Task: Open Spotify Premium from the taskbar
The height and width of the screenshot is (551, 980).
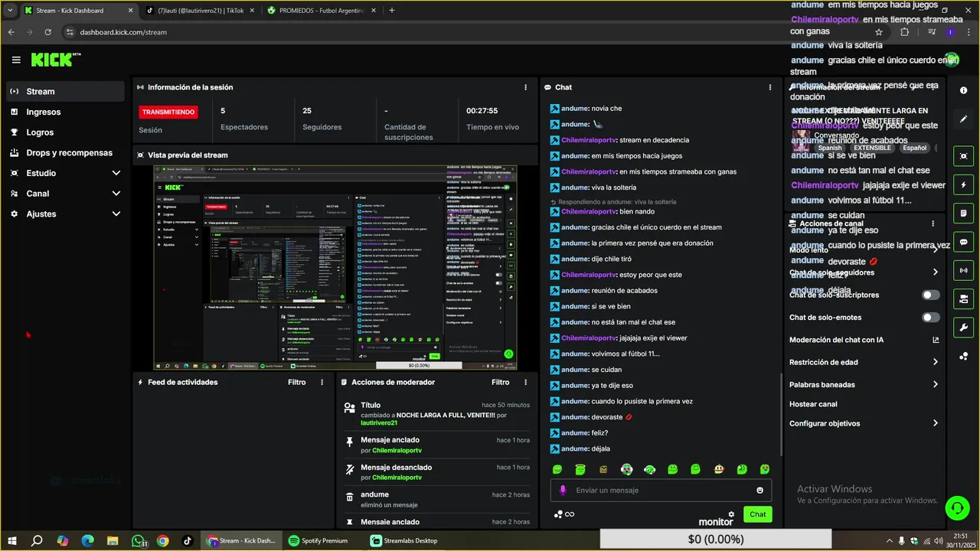Action: coord(318,540)
